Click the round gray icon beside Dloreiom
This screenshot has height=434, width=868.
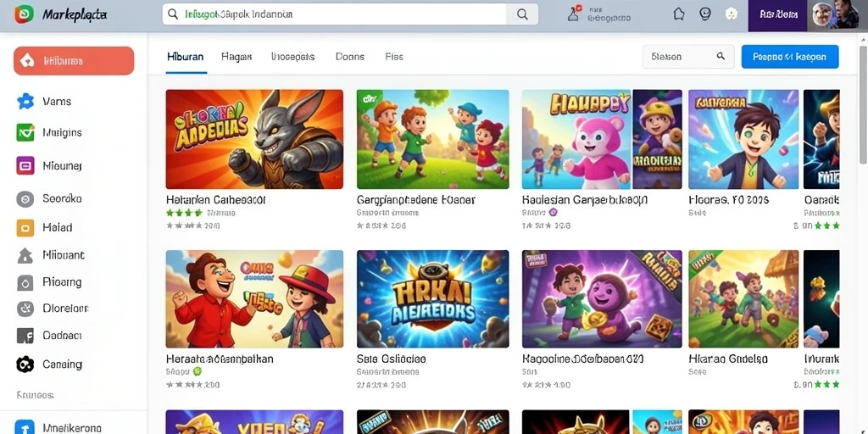tap(25, 309)
